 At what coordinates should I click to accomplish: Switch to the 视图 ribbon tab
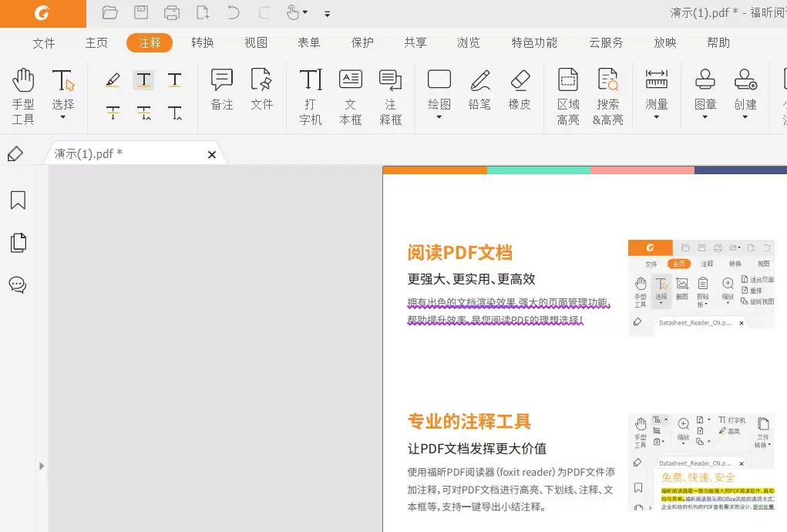tap(255, 43)
